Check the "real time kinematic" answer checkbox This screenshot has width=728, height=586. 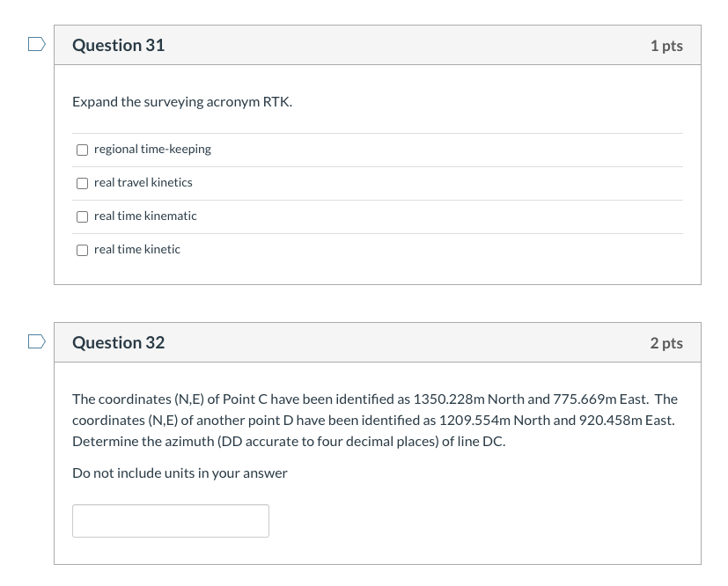pos(82,216)
